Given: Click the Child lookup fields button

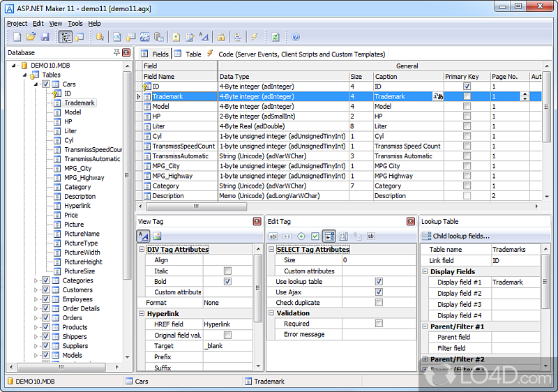Looking at the screenshot, I should (x=460, y=236).
